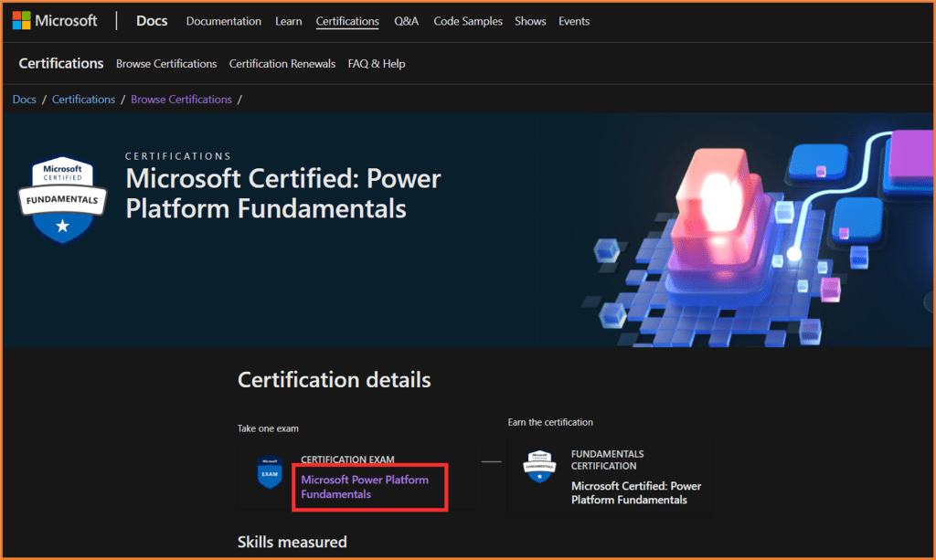Click the Fundamentals Certification card badge icon
The image size is (936, 560).
[539, 466]
